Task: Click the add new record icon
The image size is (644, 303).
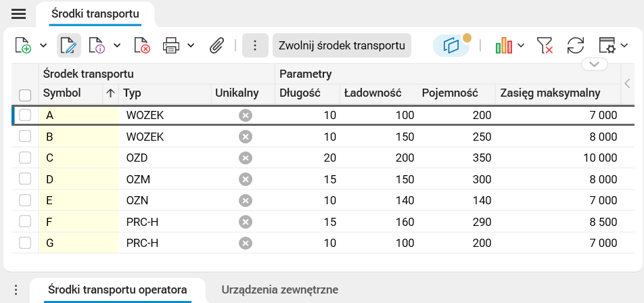Action: tap(23, 45)
